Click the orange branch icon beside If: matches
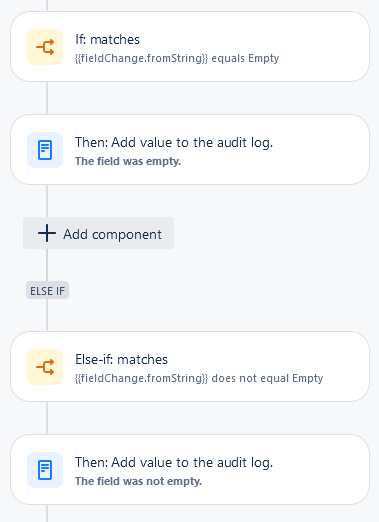Viewport: 379px width, 522px height. click(x=45, y=47)
